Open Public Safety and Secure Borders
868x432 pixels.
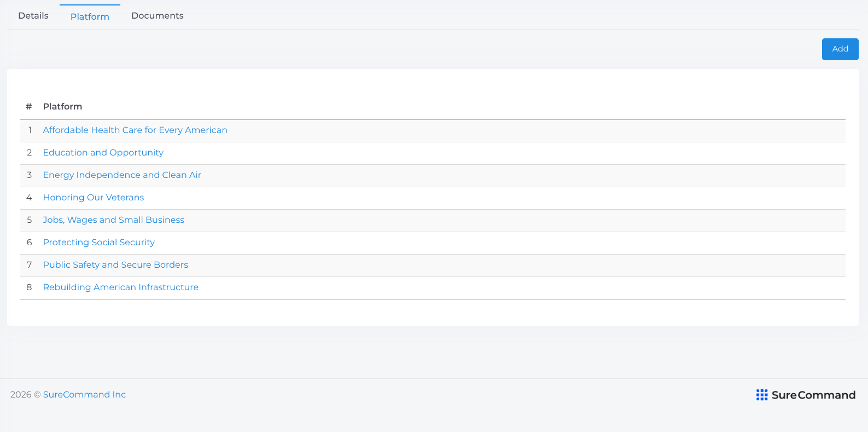click(x=115, y=265)
